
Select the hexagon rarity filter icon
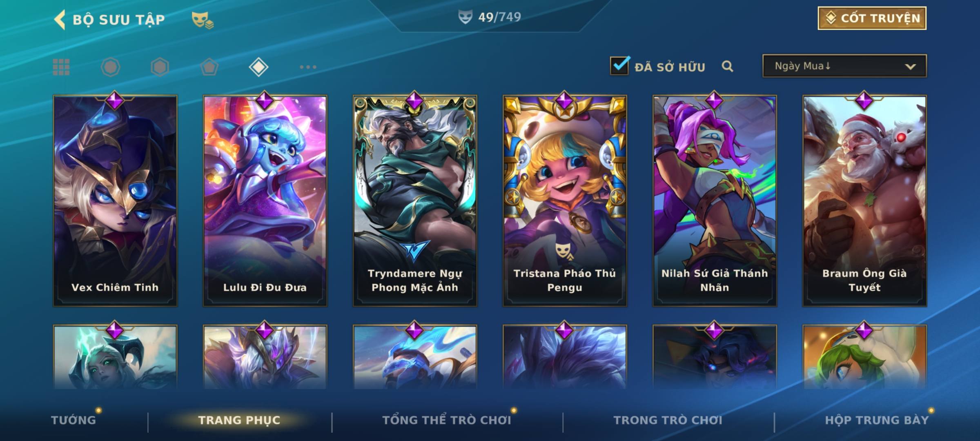[x=160, y=67]
